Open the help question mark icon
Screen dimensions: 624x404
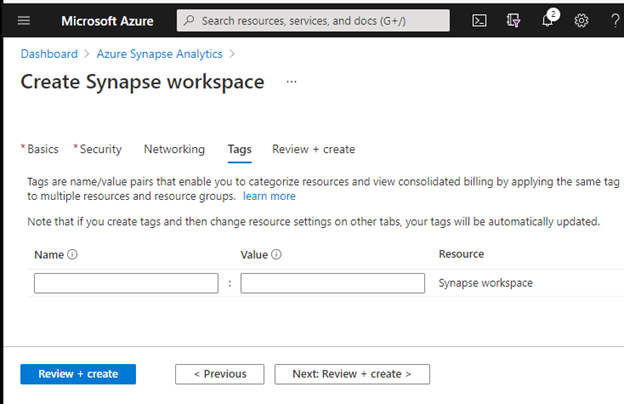tap(615, 20)
